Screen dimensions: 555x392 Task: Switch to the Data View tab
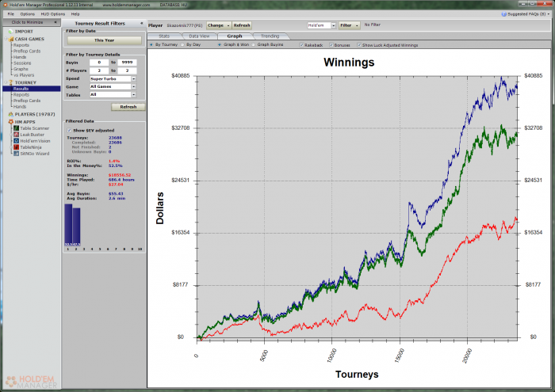pyautogui.click(x=199, y=36)
